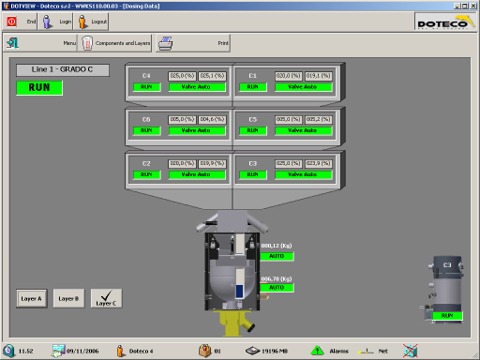The width and height of the screenshot is (480, 360).
Task: Click the calendar date icon in status bar
Action: [58, 351]
